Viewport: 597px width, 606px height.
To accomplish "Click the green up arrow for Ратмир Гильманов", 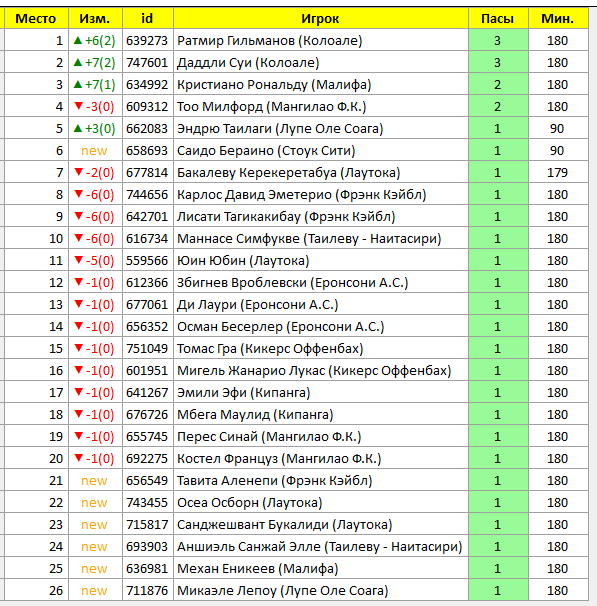I will coord(78,40).
